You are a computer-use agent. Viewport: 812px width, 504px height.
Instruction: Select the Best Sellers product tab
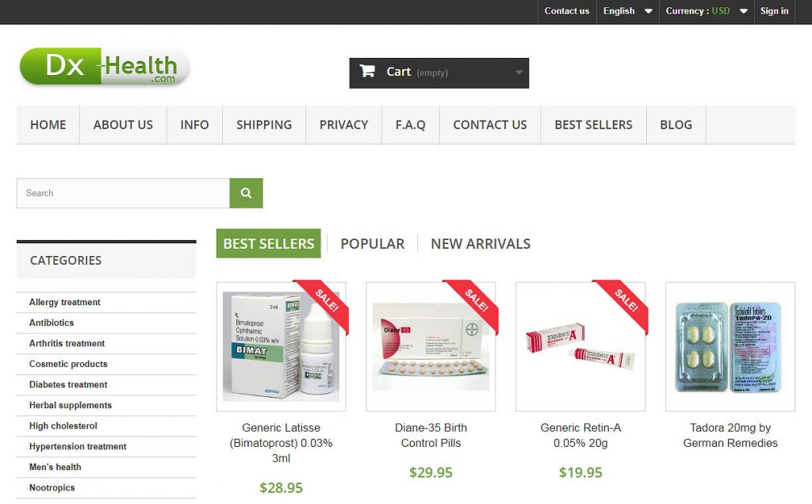(x=268, y=243)
